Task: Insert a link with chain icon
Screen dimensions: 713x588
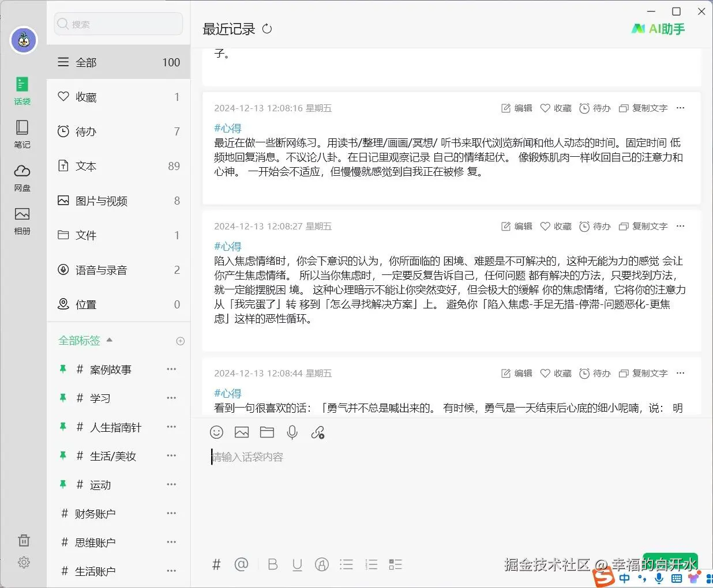Action: point(318,432)
